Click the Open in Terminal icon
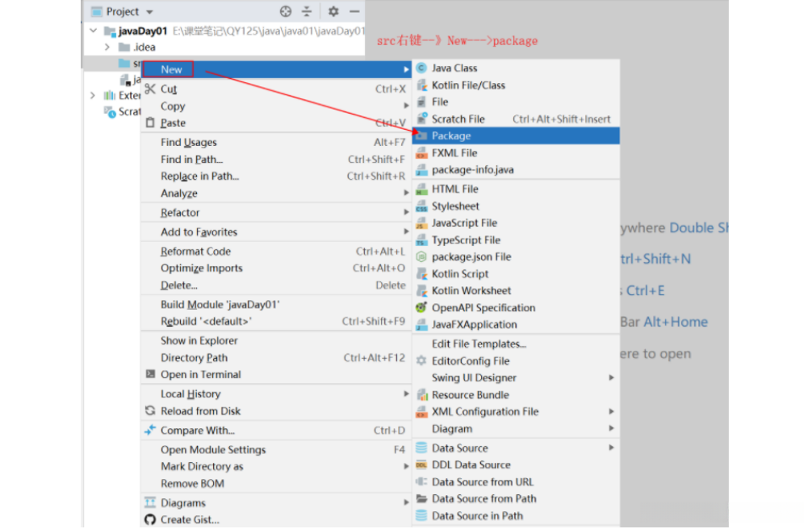812x529 pixels. (x=150, y=373)
